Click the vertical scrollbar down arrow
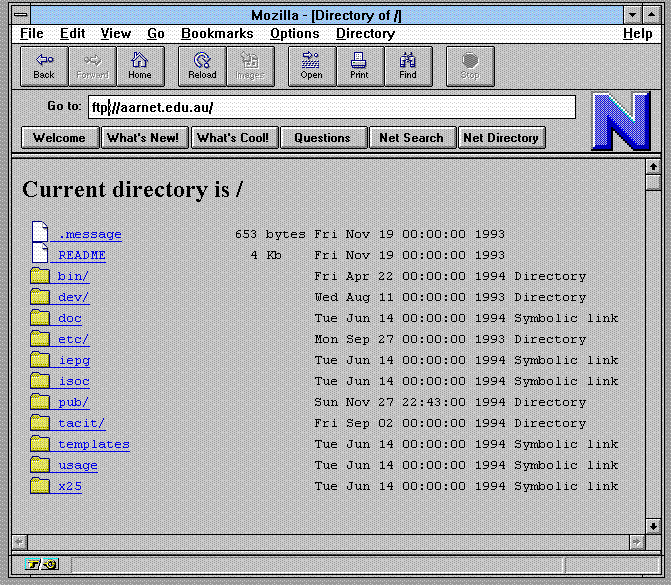This screenshot has width=671, height=585. point(653,526)
